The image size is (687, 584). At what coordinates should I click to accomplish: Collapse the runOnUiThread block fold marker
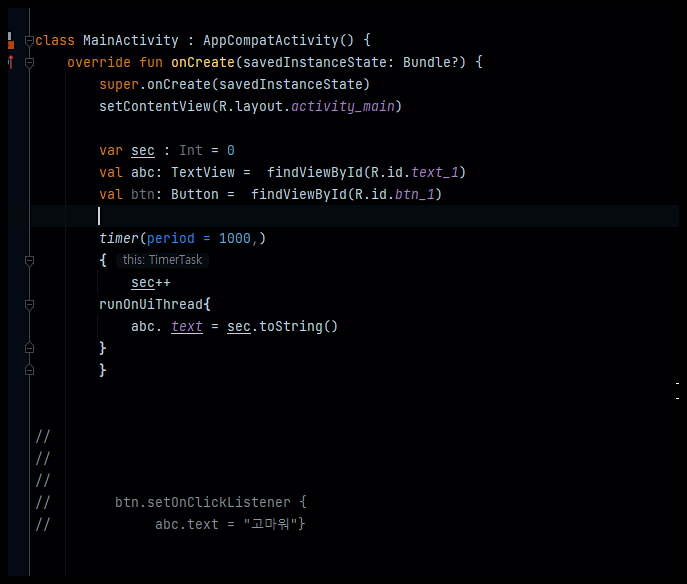tap(29, 305)
